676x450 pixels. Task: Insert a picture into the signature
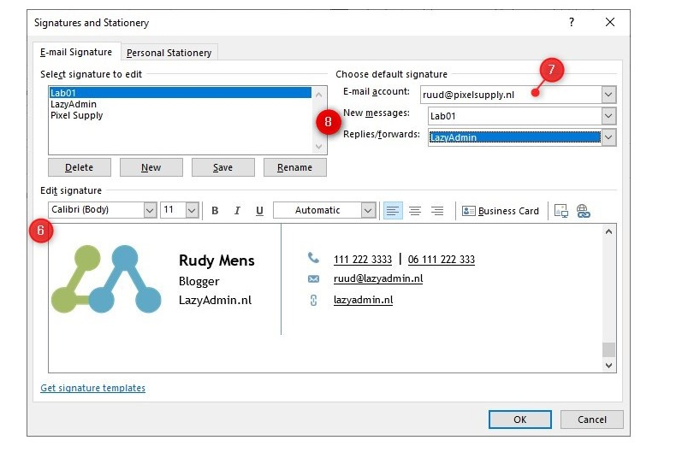tap(561, 211)
